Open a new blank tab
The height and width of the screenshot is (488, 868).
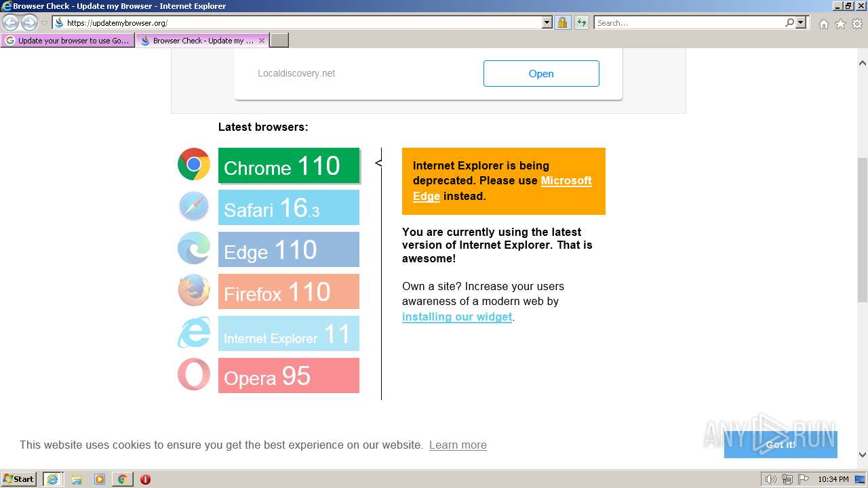point(279,41)
